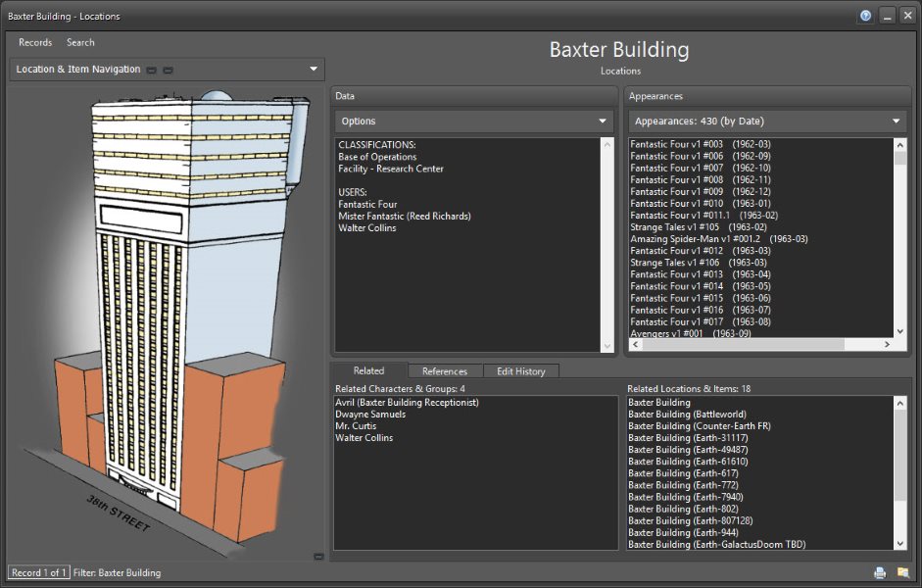This screenshot has width=922, height=588.
Task: Click the right arrow of Appearances horizontal scrollbar
Action: click(888, 344)
